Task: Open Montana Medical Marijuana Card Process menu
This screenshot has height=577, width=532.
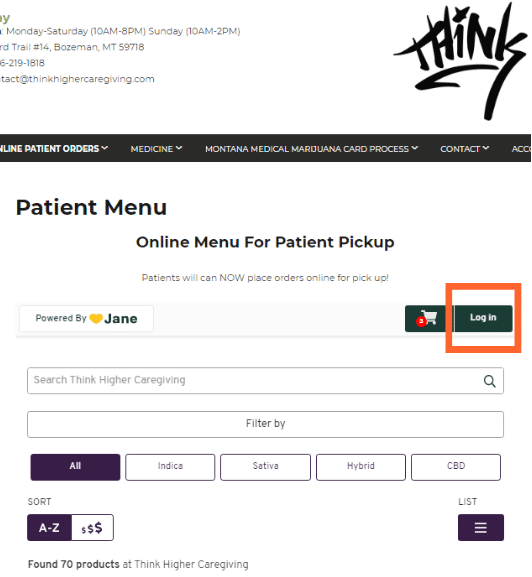Action: (x=311, y=149)
